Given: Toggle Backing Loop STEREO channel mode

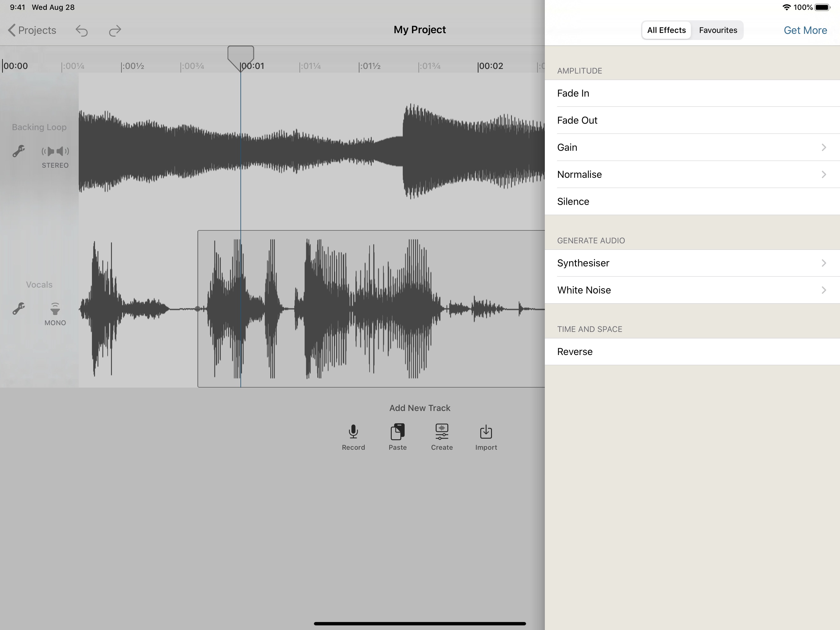Looking at the screenshot, I should tap(55, 156).
